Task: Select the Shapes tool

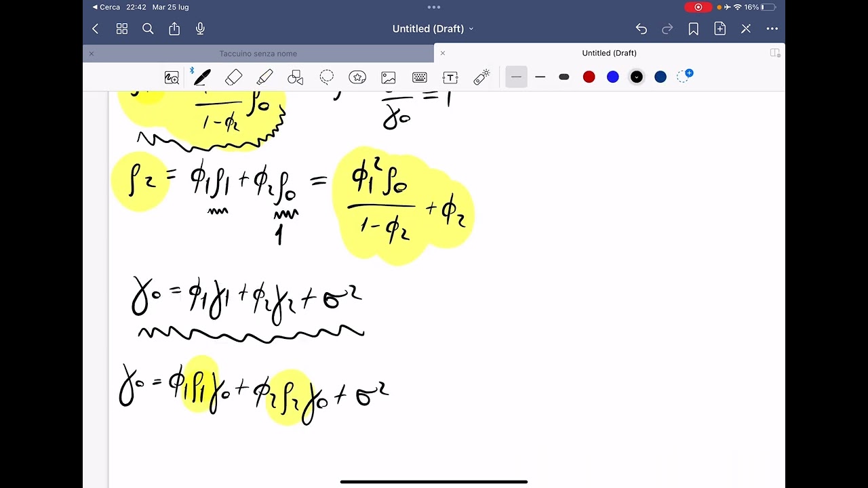Action: 296,77
